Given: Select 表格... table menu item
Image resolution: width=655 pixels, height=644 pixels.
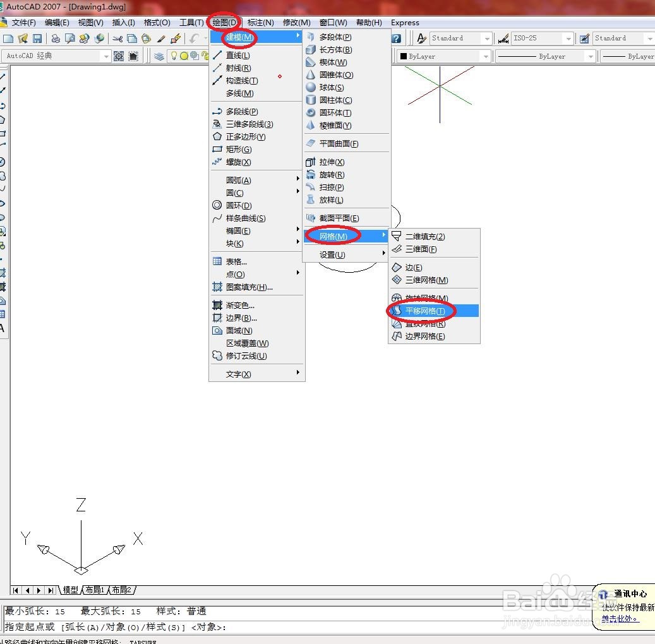Looking at the screenshot, I should (256, 262).
